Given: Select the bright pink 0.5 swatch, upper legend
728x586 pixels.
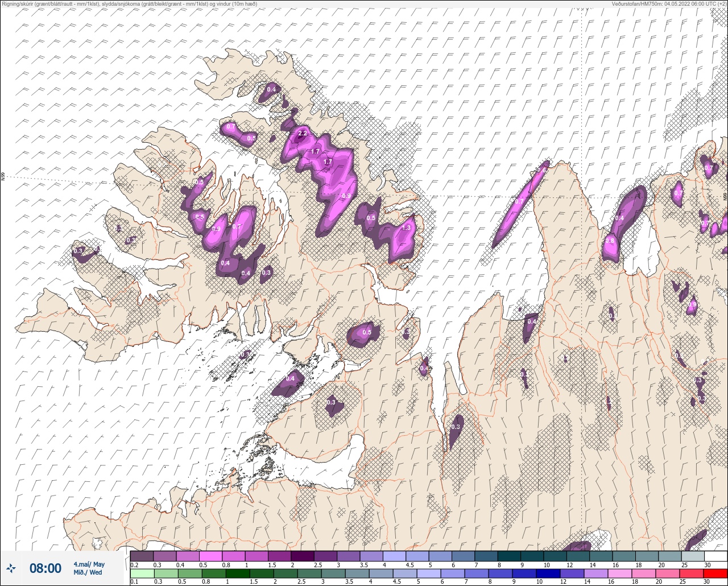Looking at the screenshot, I should 210,556.
